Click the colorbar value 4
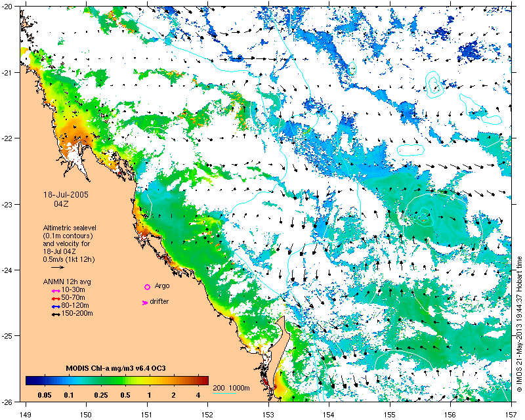The width and height of the screenshot is (525, 420). tap(198, 395)
